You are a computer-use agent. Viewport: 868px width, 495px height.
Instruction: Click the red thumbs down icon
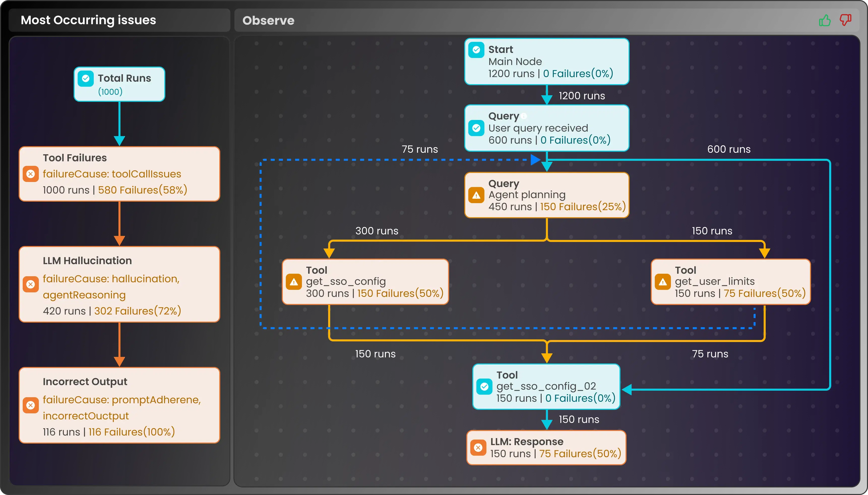click(x=845, y=20)
